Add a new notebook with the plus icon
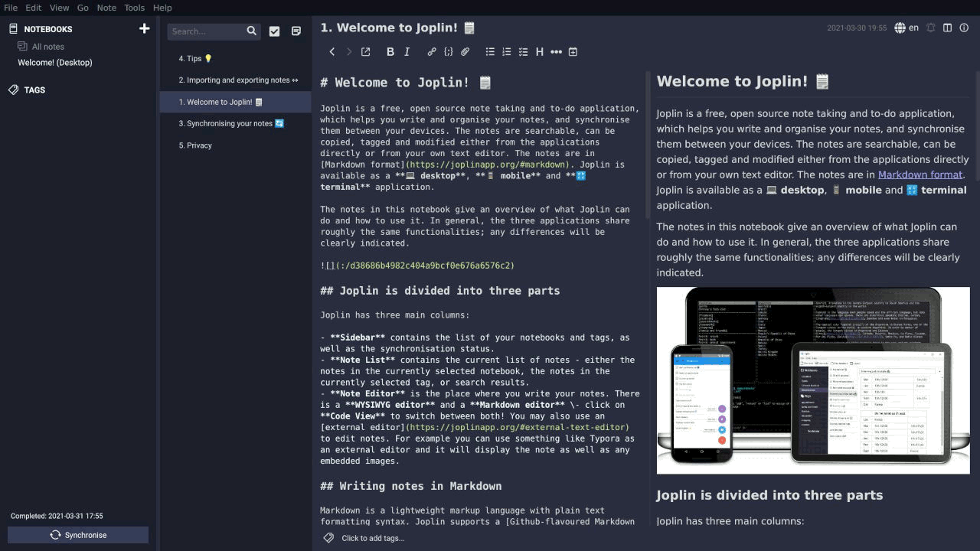 [x=144, y=28]
